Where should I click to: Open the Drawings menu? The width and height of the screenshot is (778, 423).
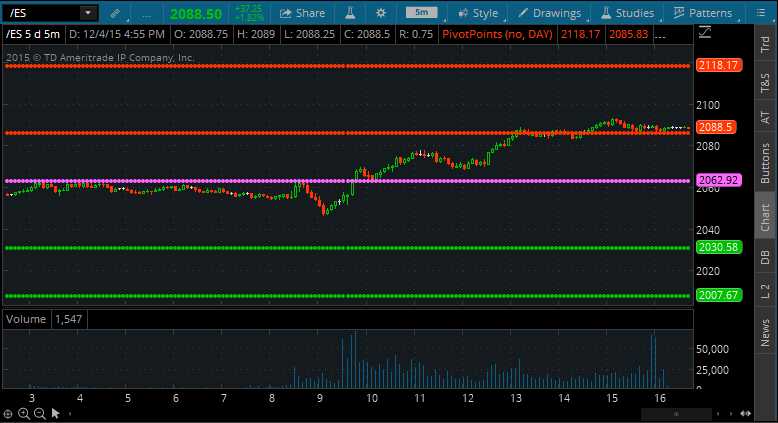pos(549,13)
